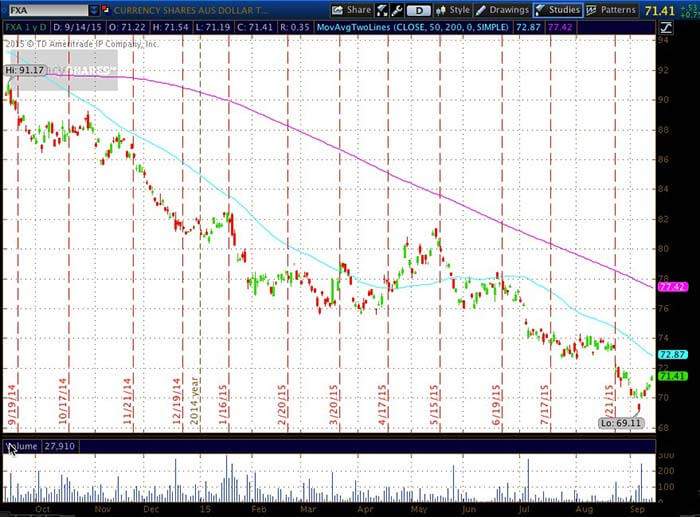Open the chart settings wrench icon
Image resolution: width=700 pixels, height=517 pixels.
tap(399, 10)
